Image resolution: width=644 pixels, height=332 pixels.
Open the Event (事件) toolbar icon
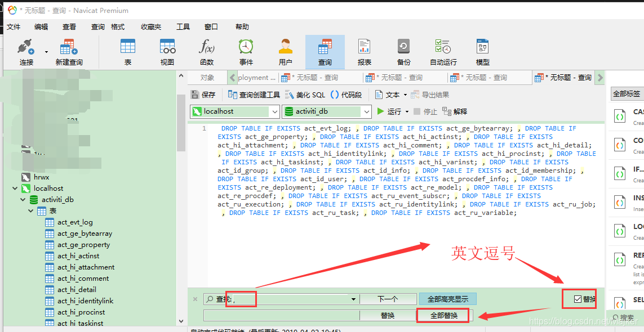(x=246, y=52)
